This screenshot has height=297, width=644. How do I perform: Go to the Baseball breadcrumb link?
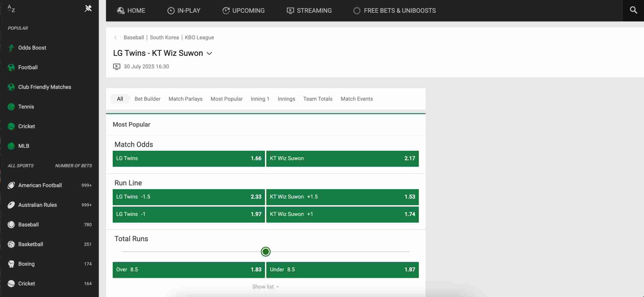tap(134, 37)
